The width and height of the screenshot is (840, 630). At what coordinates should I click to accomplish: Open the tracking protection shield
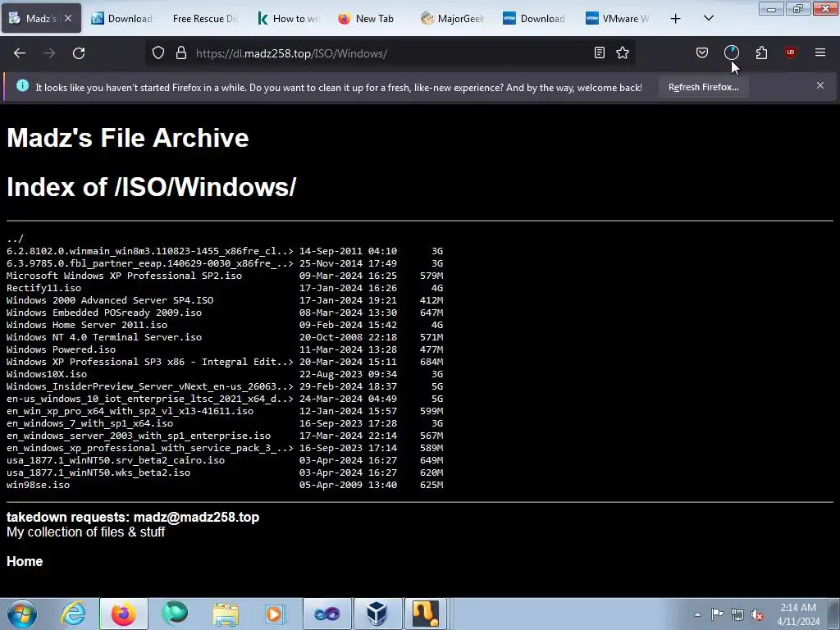158,53
